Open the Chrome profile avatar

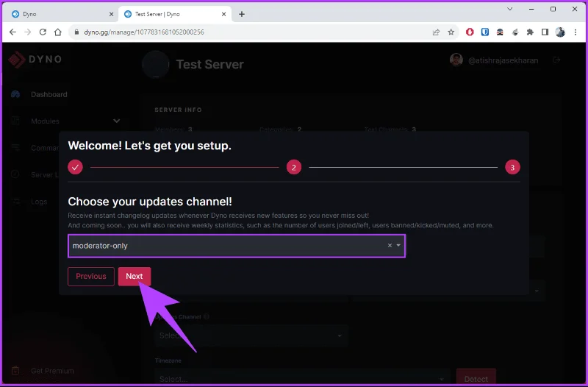click(560, 32)
